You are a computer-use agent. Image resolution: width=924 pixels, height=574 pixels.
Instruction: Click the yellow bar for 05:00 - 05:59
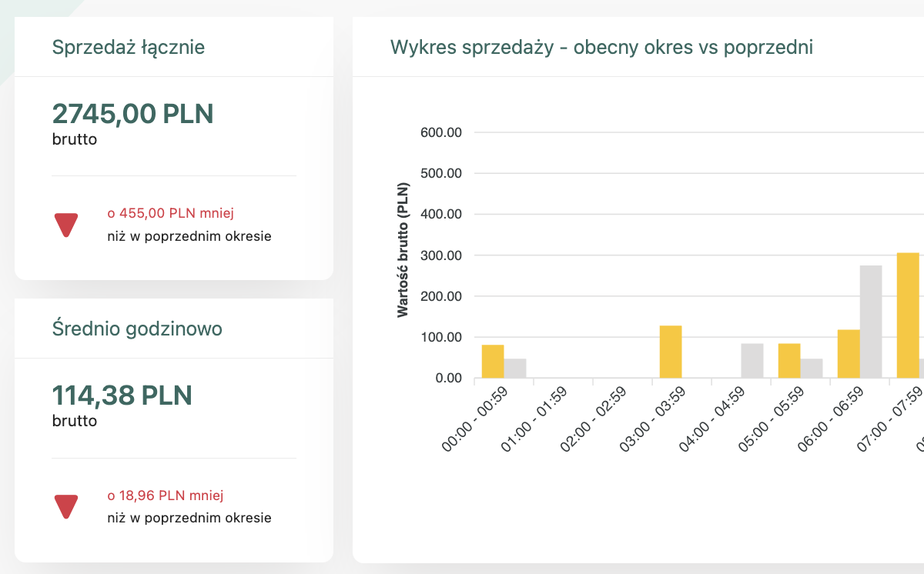tap(789, 361)
